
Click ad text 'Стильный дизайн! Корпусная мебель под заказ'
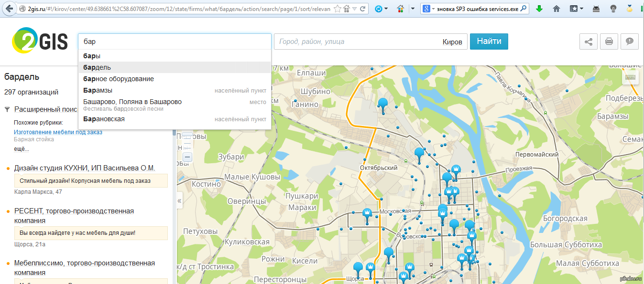click(x=85, y=181)
